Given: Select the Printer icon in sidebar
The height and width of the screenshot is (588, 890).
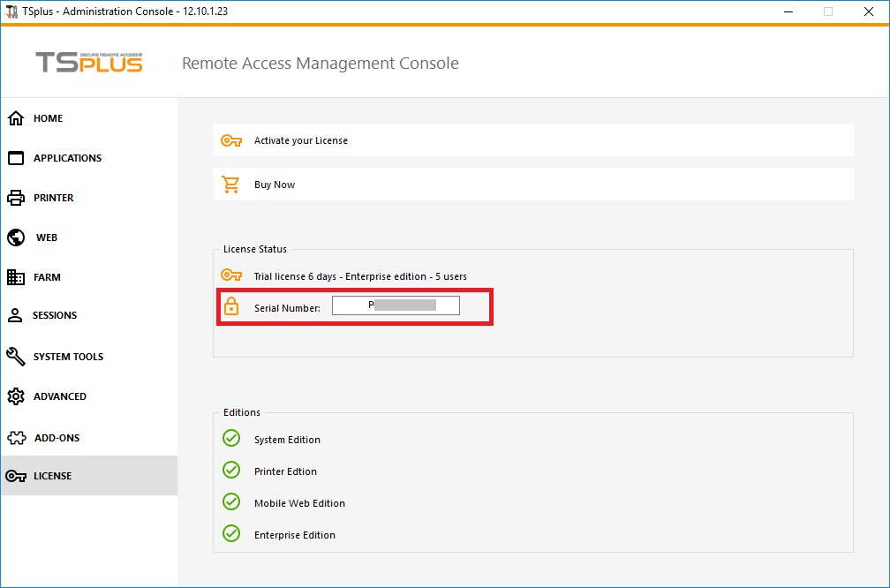Looking at the screenshot, I should coord(16,198).
